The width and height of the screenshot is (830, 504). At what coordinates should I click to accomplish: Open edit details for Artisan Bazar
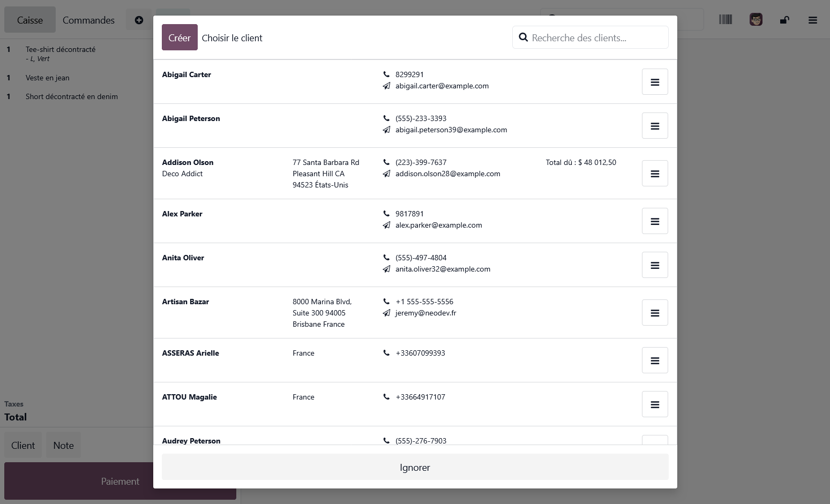(655, 312)
